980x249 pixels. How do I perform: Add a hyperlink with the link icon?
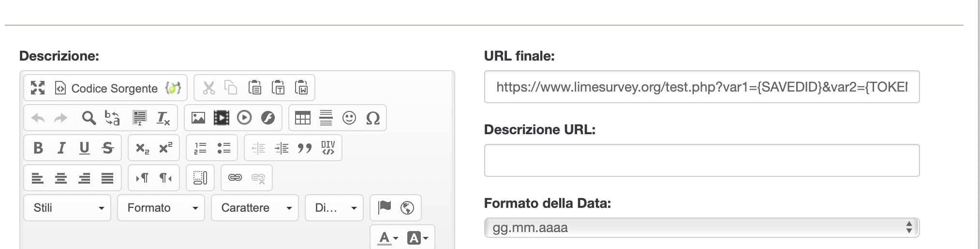[235, 178]
